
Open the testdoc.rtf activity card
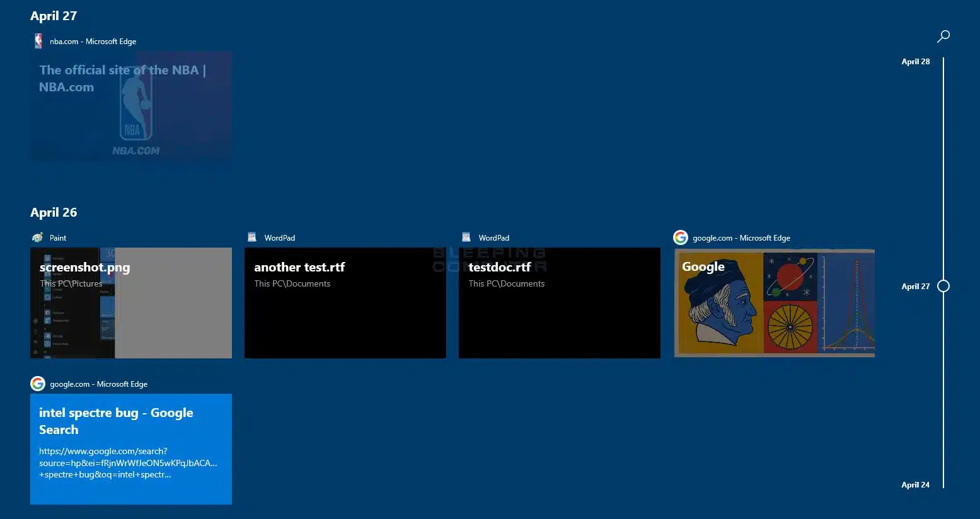[x=559, y=303]
